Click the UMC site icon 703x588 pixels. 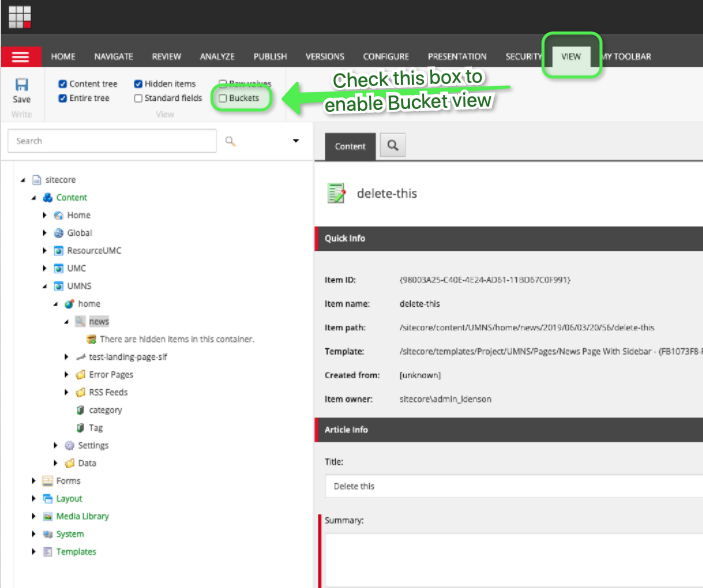[x=58, y=268]
